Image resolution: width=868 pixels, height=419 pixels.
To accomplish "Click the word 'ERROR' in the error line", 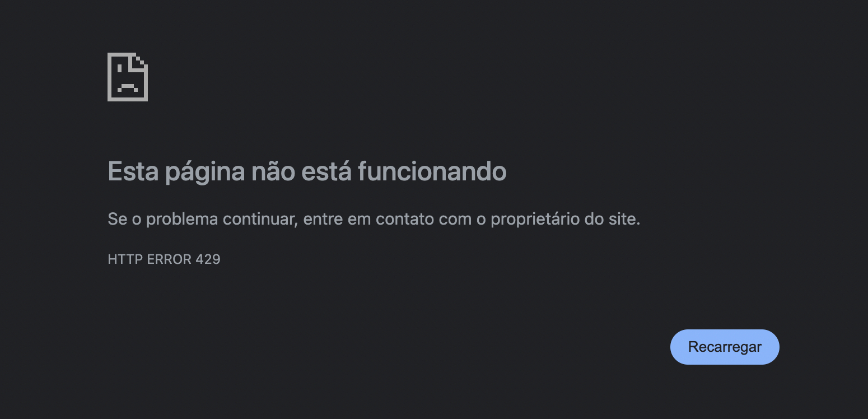I will point(169,259).
